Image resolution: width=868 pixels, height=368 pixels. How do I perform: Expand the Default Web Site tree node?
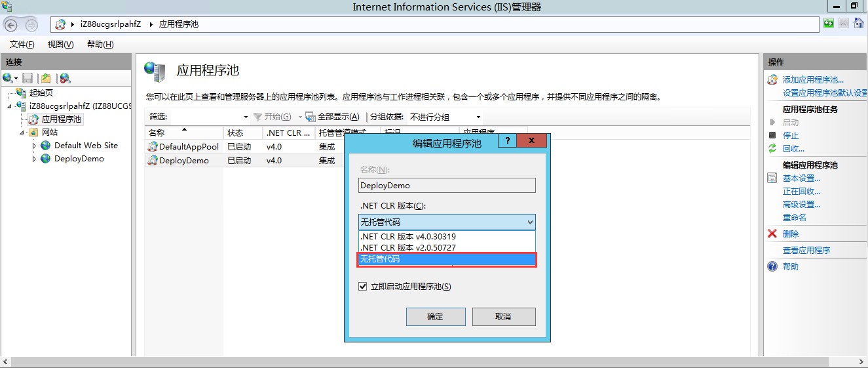click(35, 146)
